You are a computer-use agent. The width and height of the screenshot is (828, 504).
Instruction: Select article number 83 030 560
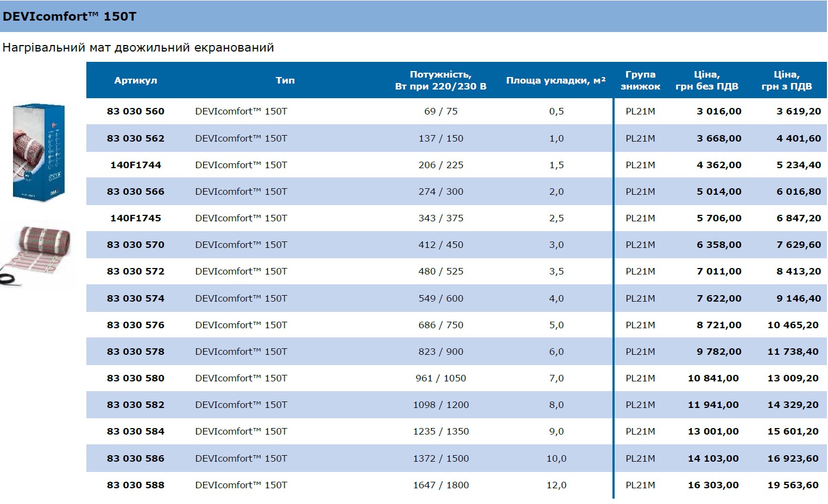(x=136, y=111)
